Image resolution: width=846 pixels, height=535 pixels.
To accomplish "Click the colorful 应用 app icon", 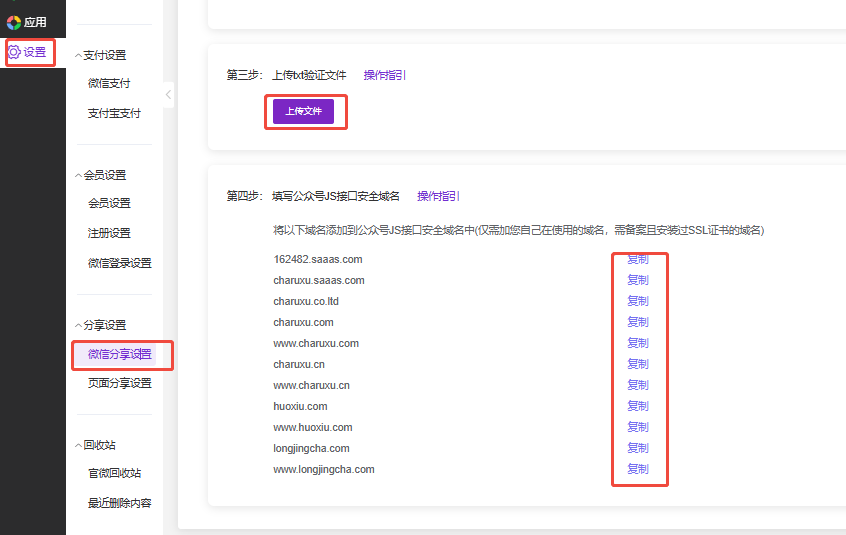I will tap(14, 22).
